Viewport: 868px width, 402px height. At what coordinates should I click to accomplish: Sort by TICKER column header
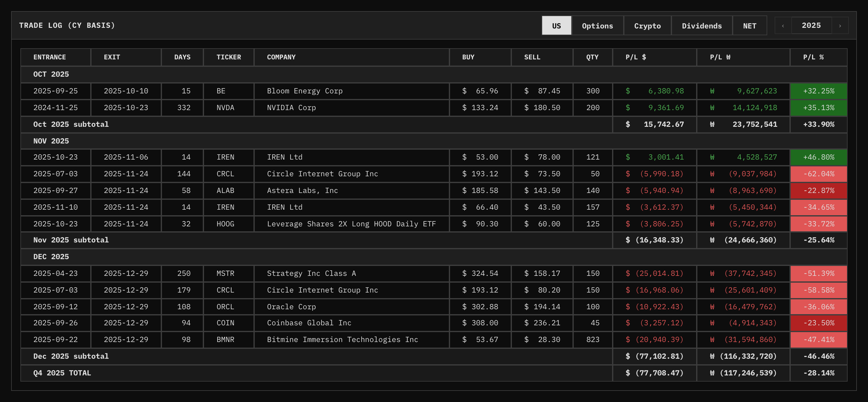click(x=229, y=57)
